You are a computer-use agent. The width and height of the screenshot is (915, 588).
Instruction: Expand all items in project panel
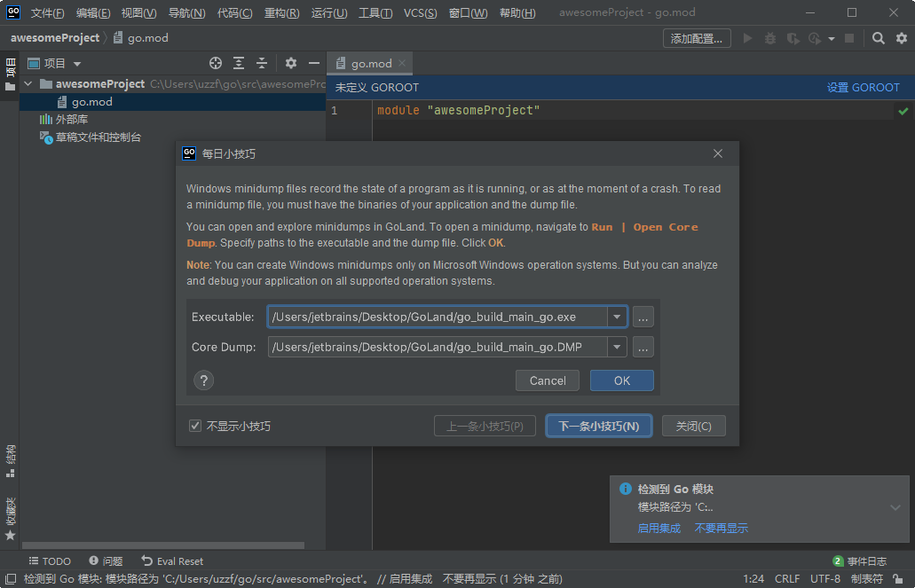(239, 63)
